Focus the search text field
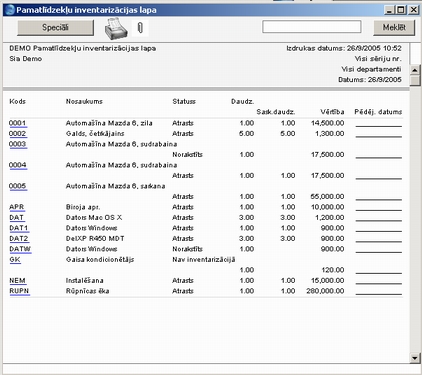 [x=312, y=27]
